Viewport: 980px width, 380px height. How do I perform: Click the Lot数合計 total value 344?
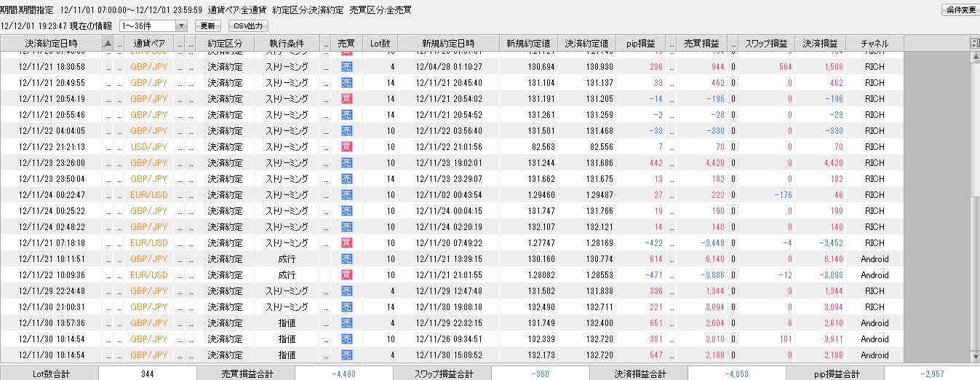(148, 373)
